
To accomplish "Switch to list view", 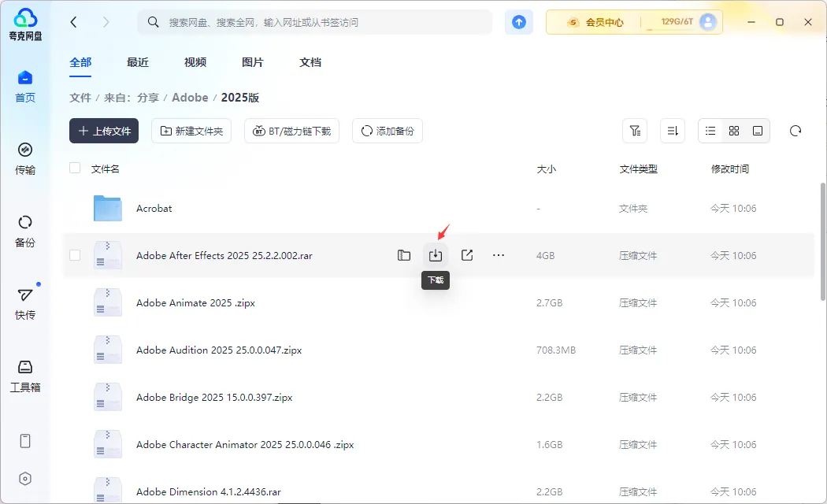I will tap(710, 131).
